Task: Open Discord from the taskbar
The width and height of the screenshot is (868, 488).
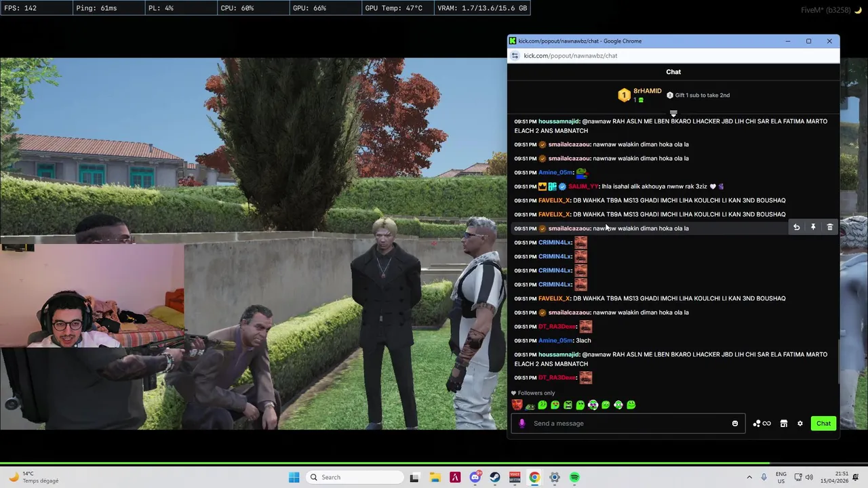Action: click(475, 477)
